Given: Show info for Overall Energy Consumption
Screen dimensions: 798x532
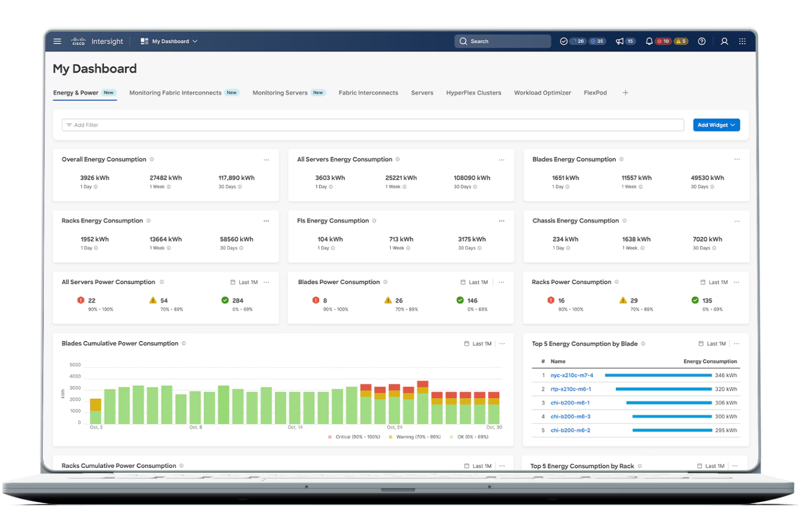Looking at the screenshot, I should pyautogui.click(x=152, y=159).
